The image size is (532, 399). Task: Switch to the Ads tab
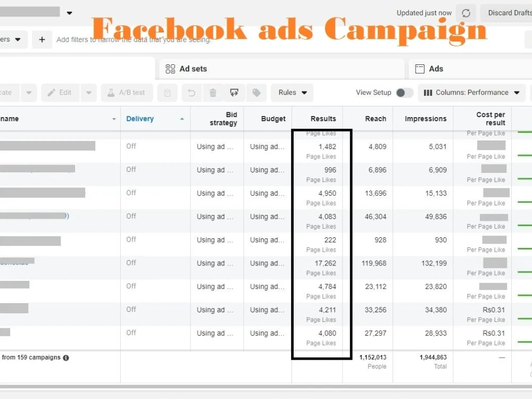pyautogui.click(x=471, y=69)
